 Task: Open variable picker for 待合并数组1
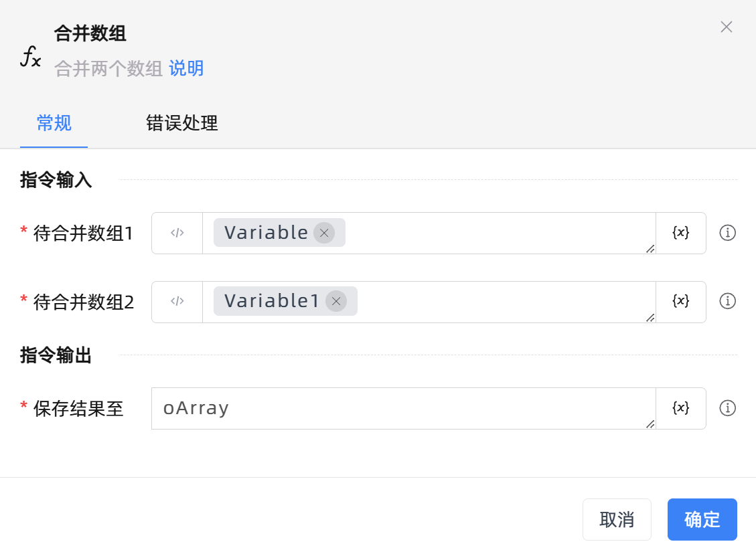680,234
